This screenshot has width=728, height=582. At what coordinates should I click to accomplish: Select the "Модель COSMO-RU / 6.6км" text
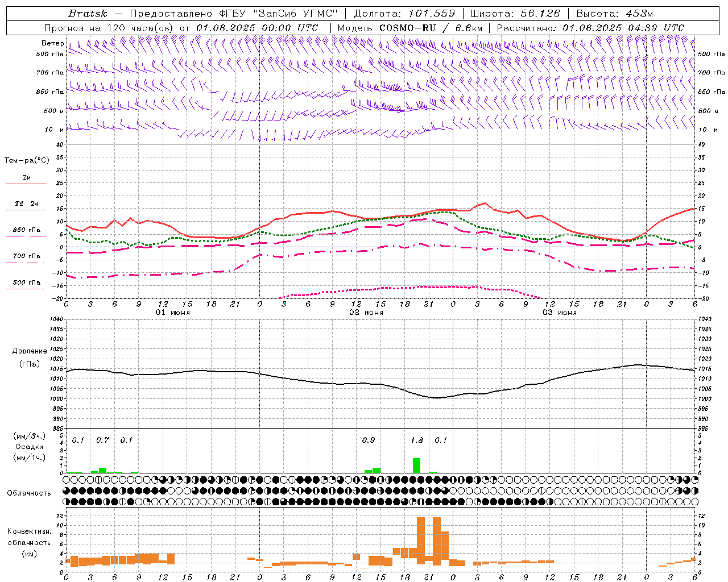tap(410, 28)
